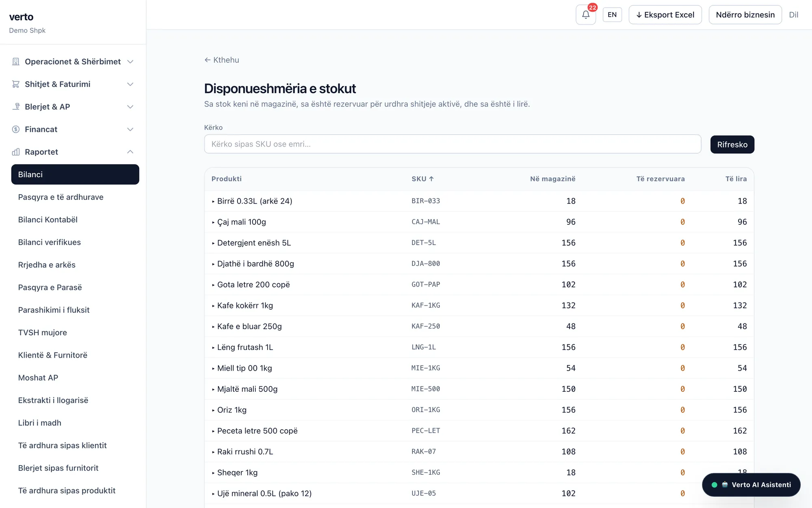Click the SKU code PEC-LET
Viewport: 812px width, 508px height.
[x=425, y=431]
